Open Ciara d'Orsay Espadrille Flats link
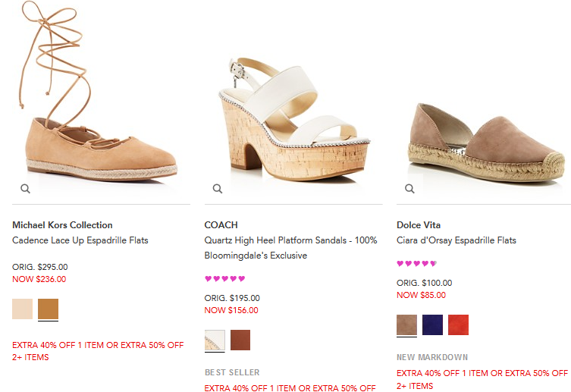Screen dimensions: 571x392 (456, 240)
